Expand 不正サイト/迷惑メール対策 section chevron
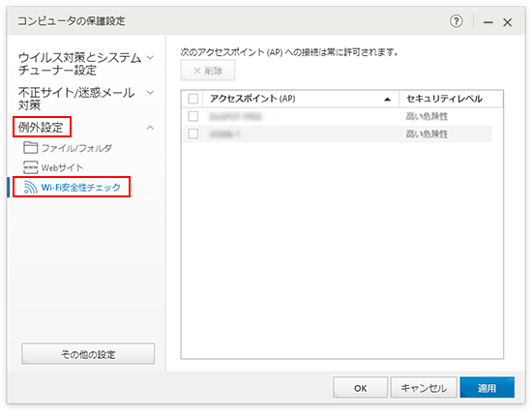Screen dimensions: 532x416 [150, 92]
